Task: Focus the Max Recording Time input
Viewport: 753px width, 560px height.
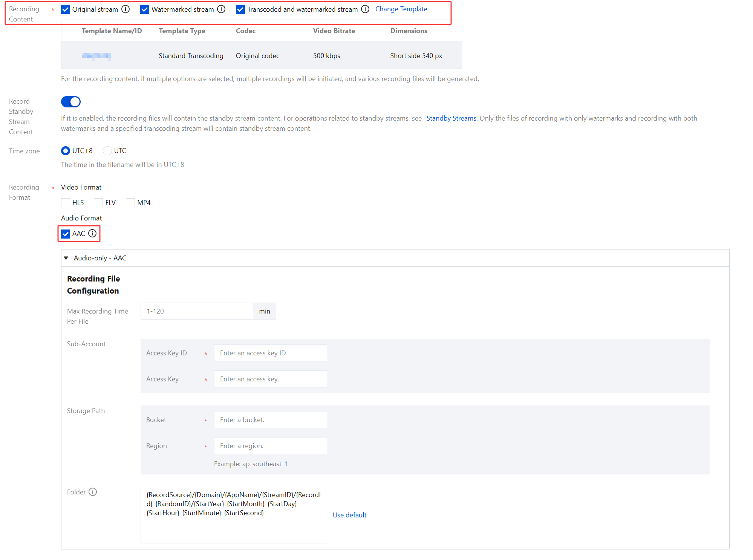Action: [196, 311]
